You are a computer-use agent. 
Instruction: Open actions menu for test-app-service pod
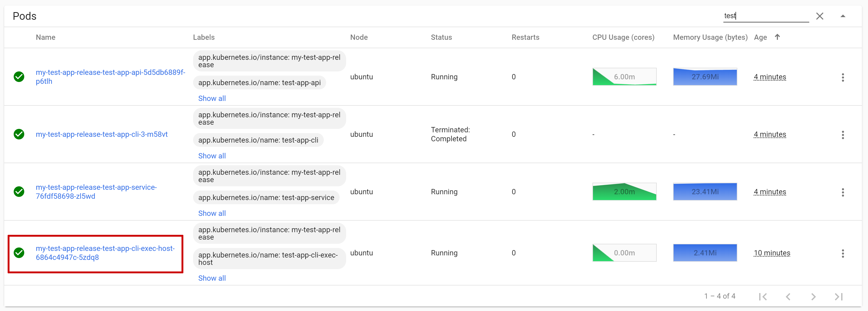843,192
